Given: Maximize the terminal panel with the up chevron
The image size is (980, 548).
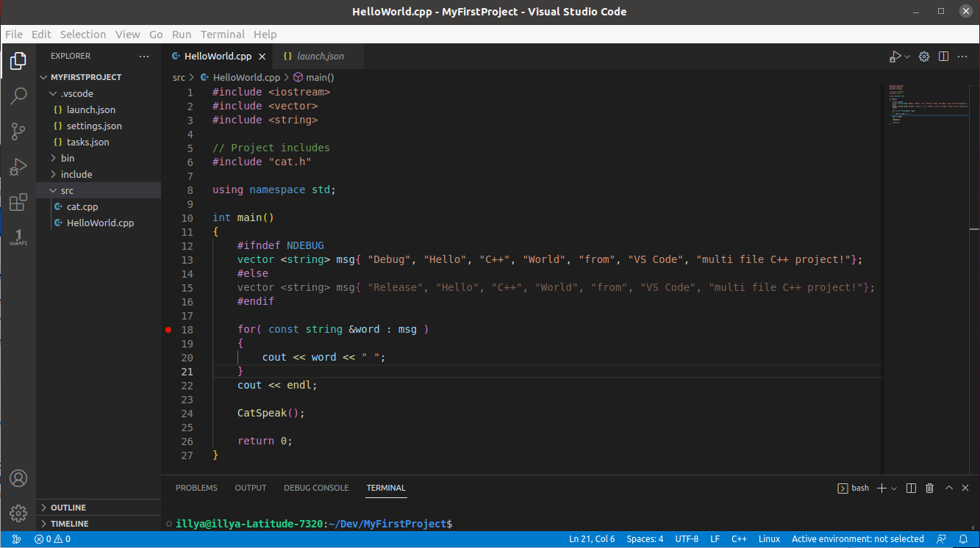Looking at the screenshot, I should click(x=948, y=488).
